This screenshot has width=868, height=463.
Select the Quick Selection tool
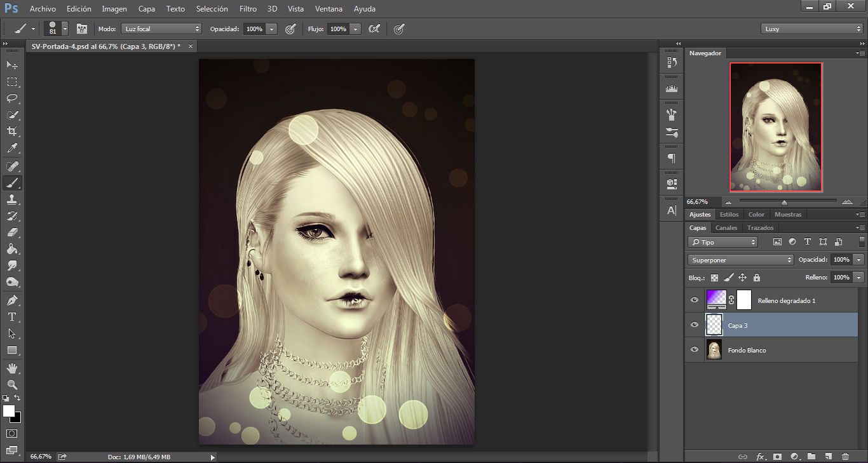[x=12, y=115]
